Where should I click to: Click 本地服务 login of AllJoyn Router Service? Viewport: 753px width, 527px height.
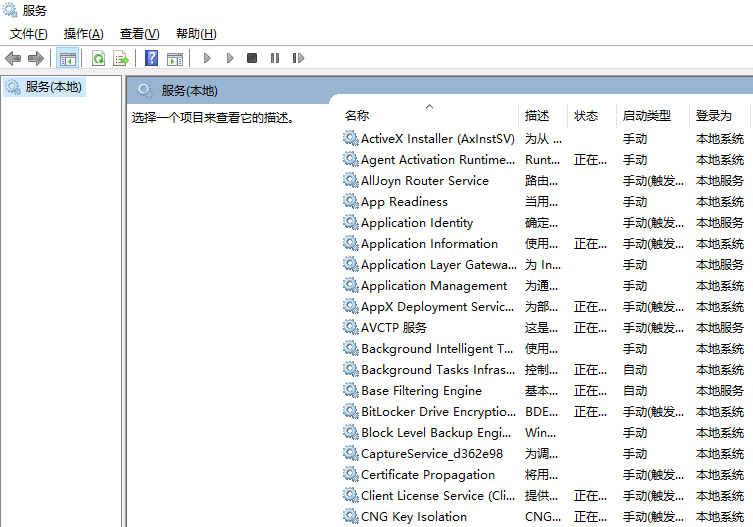click(x=719, y=181)
